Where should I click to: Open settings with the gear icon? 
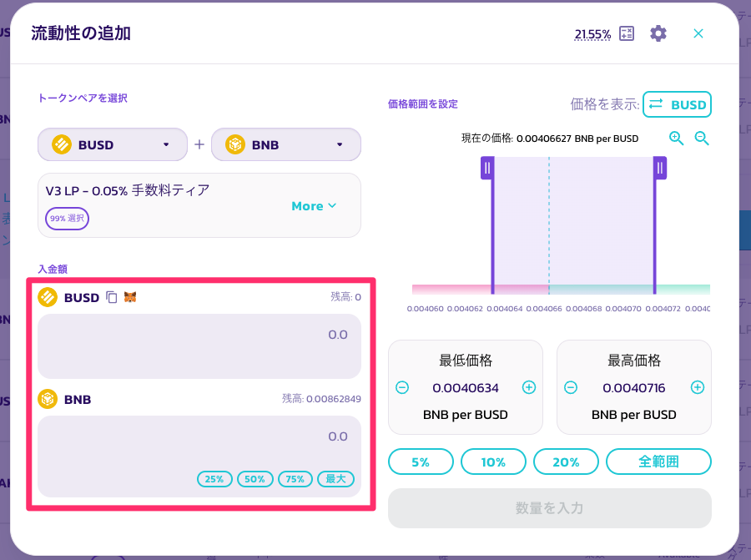pos(658,33)
